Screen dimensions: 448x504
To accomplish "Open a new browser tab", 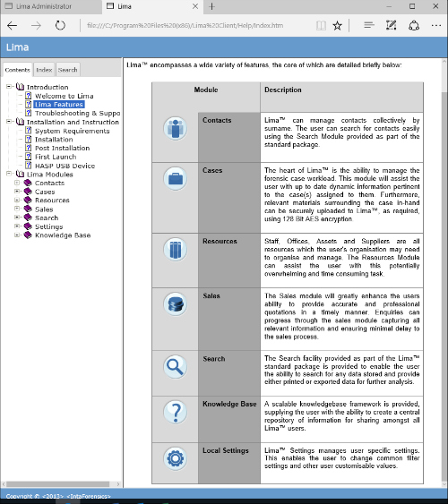I will coord(211,6).
